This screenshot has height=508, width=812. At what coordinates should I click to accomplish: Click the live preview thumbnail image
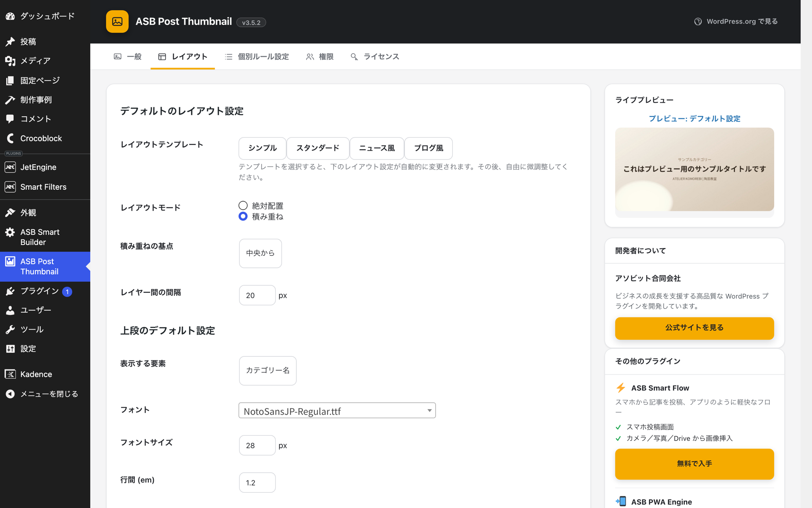pyautogui.click(x=694, y=169)
